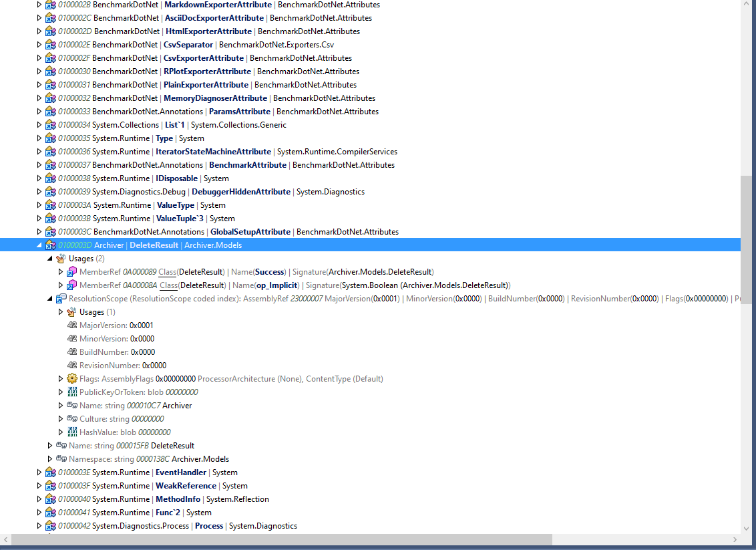The height and width of the screenshot is (550, 756).
Task: Expand the MemberRef op_Implicit node
Action: tap(61, 285)
